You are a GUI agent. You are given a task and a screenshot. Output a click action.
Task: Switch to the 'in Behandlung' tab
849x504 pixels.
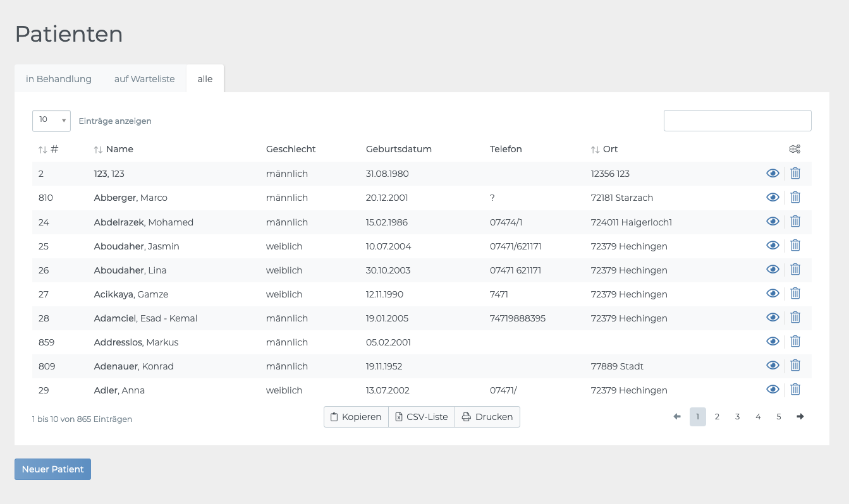[x=59, y=79]
